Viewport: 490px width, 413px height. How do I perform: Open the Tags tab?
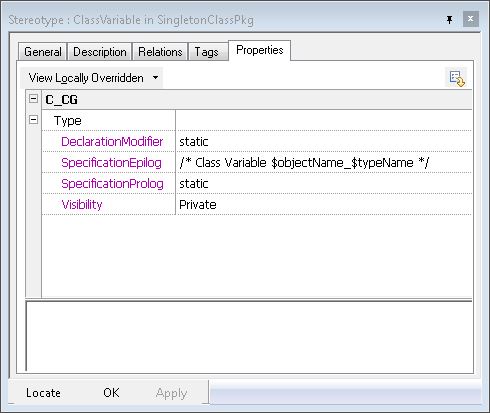[207, 52]
